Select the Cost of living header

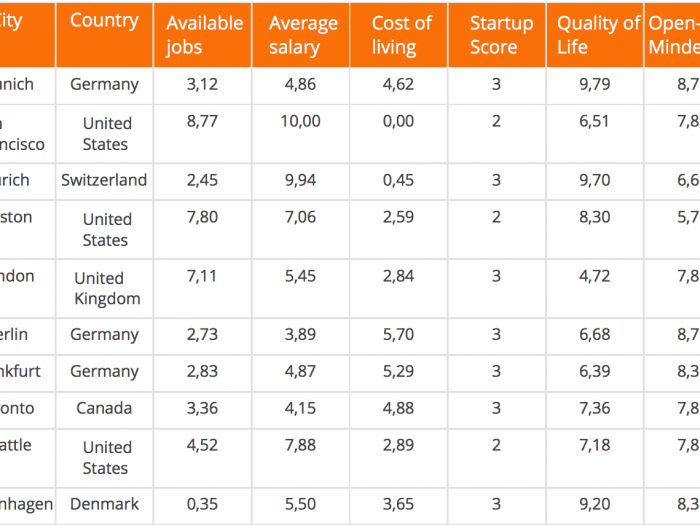point(399,35)
